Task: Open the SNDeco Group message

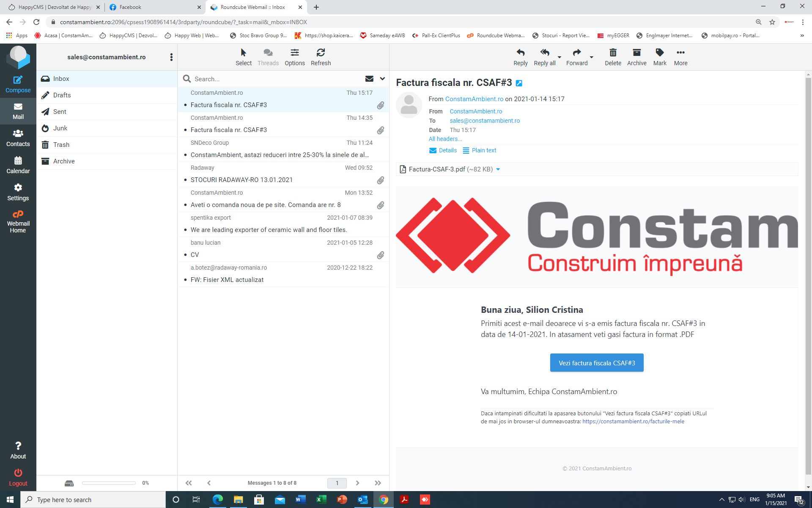Action: (x=283, y=149)
